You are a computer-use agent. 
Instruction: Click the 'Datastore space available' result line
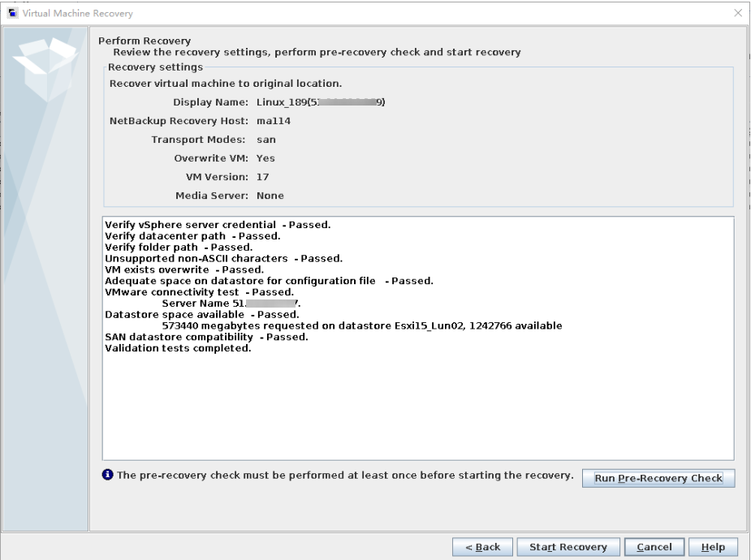pyautogui.click(x=201, y=315)
